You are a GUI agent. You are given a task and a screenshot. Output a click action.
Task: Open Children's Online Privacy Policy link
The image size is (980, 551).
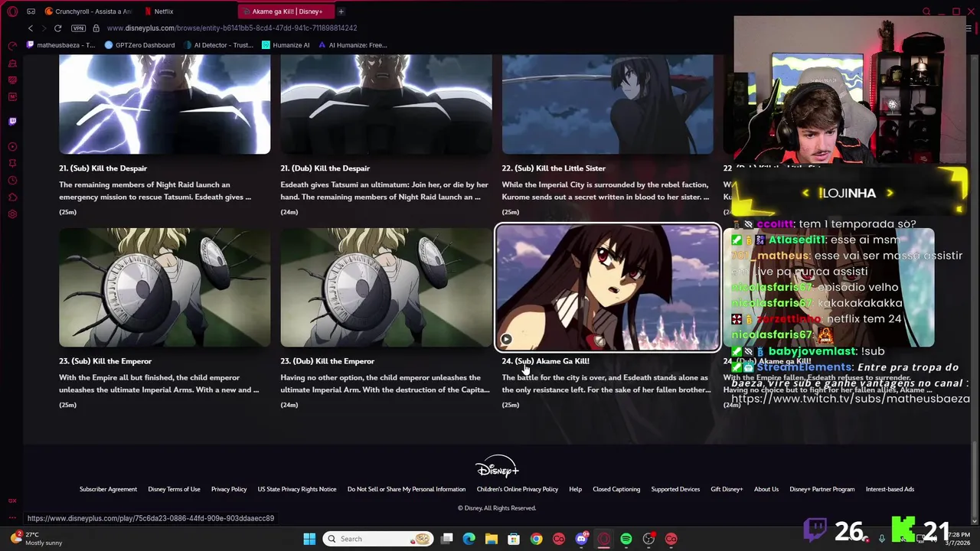click(518, 490)
